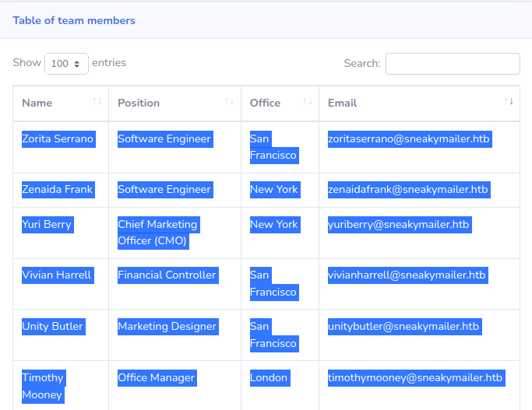Sort table by Name column arrows
This screenshot has width=532, height=410.
coord(97,101)
